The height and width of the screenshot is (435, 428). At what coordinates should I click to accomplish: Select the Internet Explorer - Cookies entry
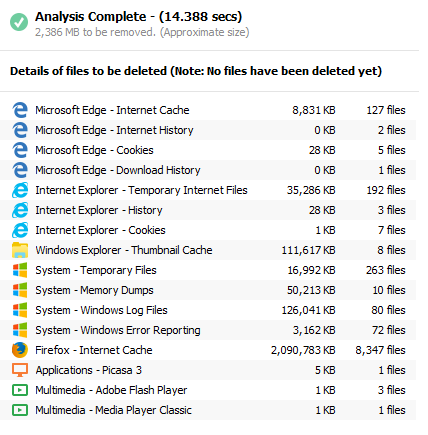pyautogui.click(x=208, y=230)
